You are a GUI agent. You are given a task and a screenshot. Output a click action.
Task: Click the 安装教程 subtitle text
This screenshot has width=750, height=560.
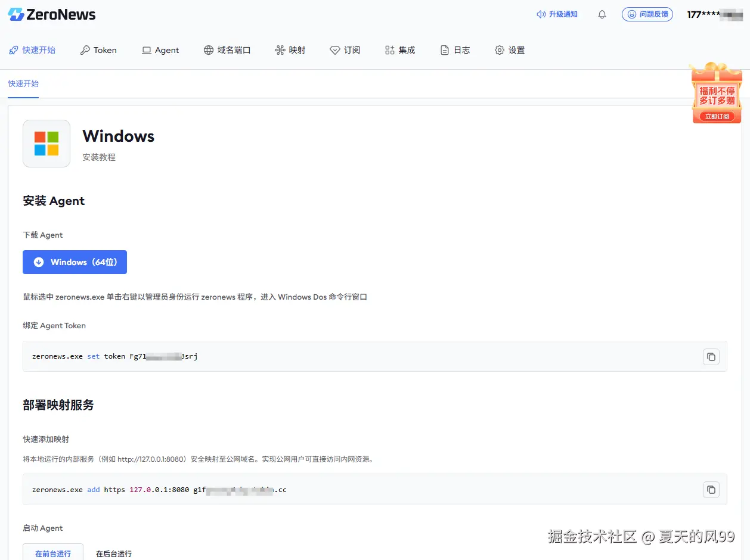(99, 157)
